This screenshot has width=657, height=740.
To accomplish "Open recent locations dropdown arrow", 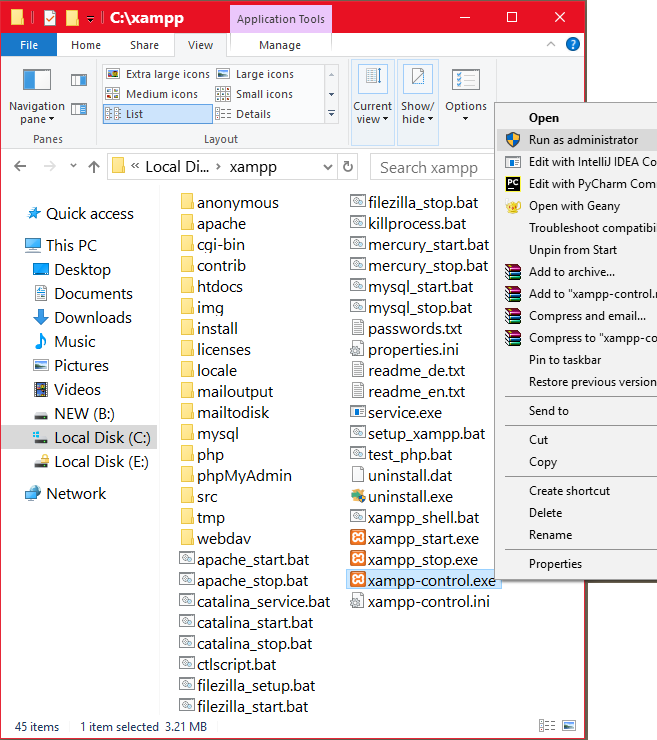I will click(73, 166).
